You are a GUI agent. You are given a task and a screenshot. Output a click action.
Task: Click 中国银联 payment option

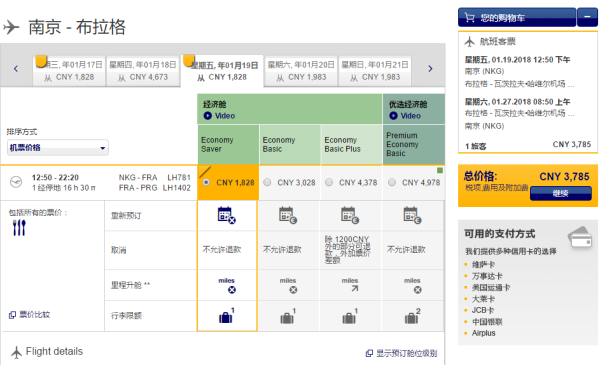[487, 322]
